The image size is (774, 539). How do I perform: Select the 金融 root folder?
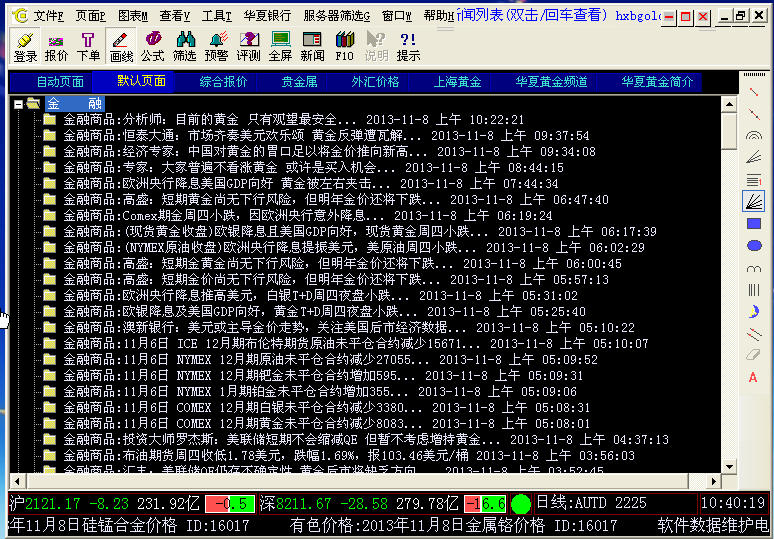75,104
